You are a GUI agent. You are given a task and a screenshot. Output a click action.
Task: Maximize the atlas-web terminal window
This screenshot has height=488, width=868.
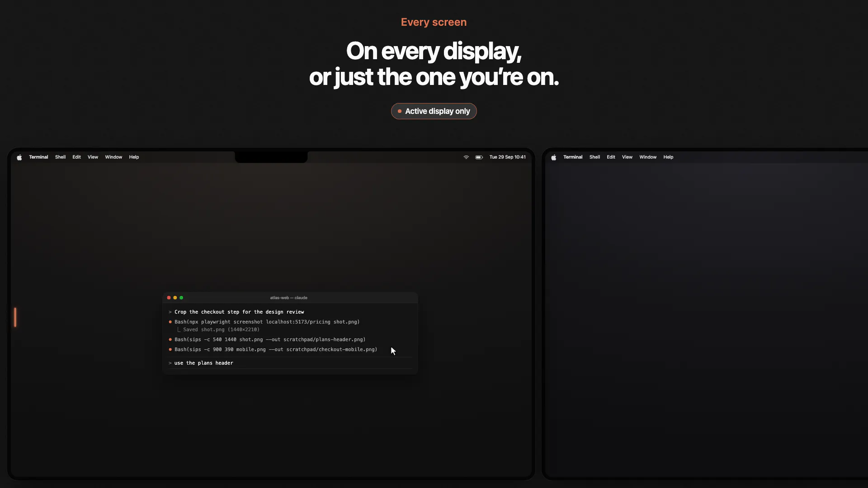click(x=181, y=298)
